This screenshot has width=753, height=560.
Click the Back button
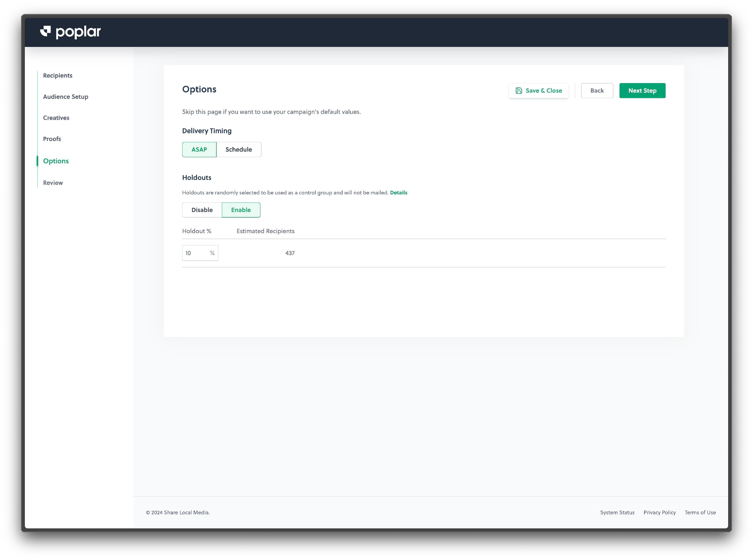[x=597, y=91]
